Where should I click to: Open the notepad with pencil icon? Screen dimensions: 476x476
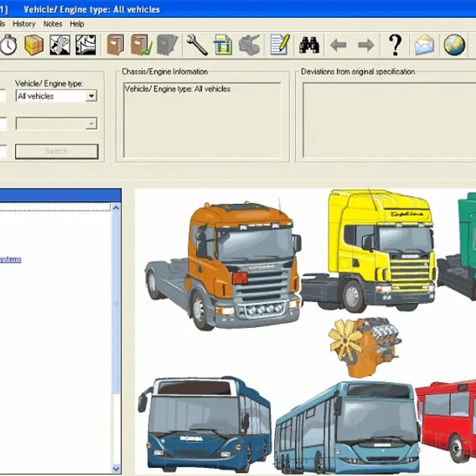(280, 45)
